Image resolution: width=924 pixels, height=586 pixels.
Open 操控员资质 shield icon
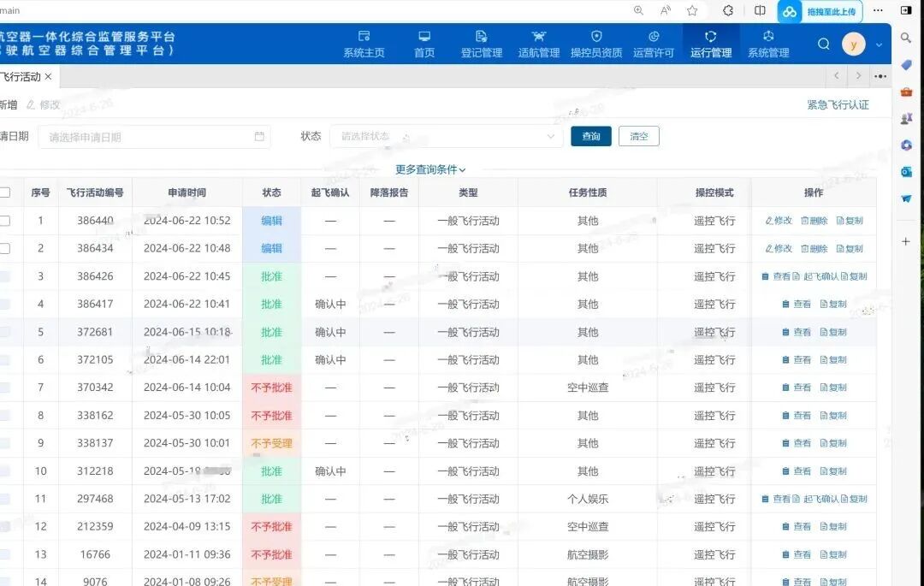[596, 37]
